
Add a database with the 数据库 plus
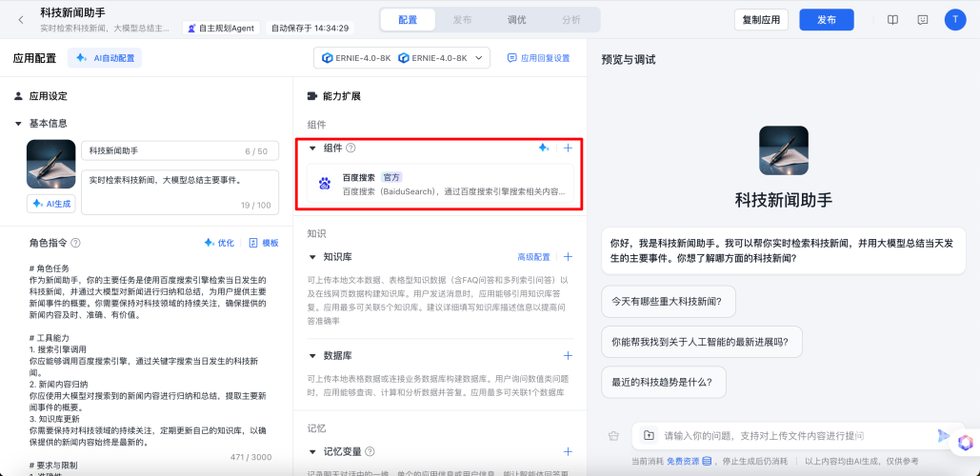pos(568,355)
